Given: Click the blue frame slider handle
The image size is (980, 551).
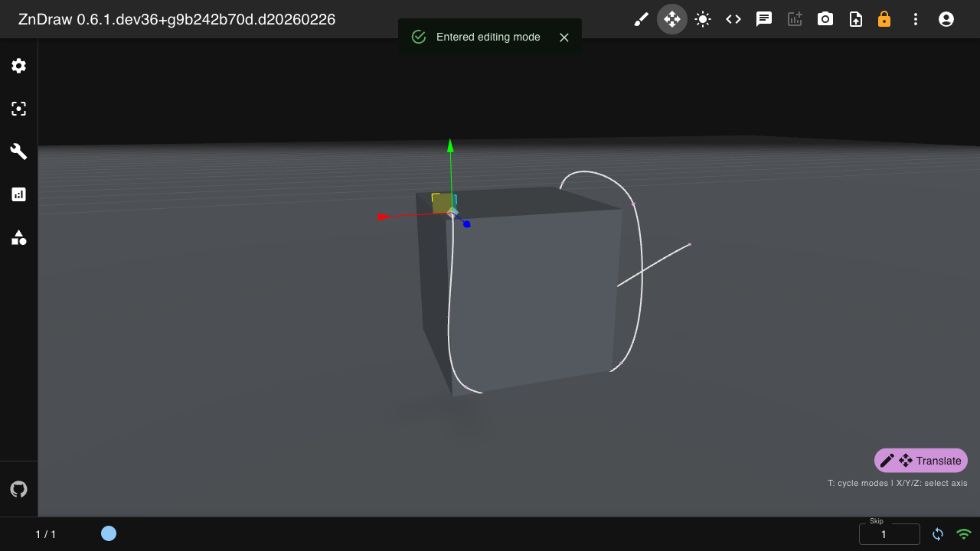Looking at the screenshot, I should (x=109, y=533).
